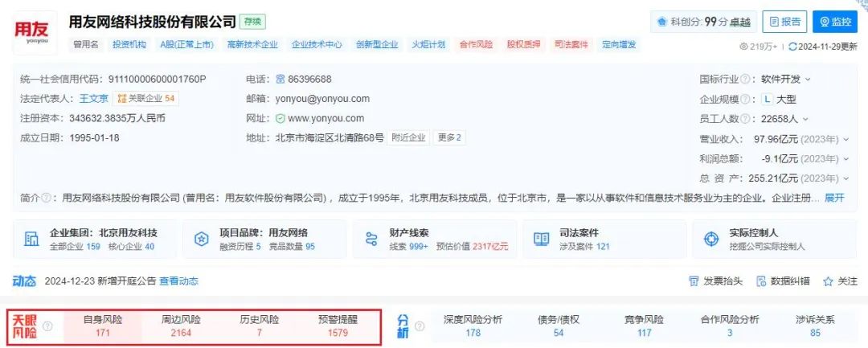
Task: Click the verified shield icon beside website
Action: click(280, 118)
